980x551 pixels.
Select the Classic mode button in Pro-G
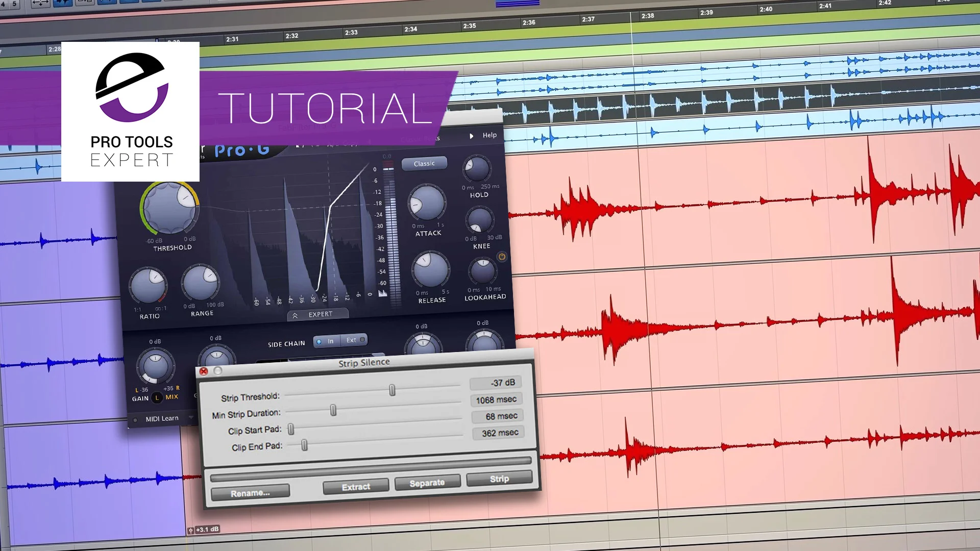click(x=424, y=163)
